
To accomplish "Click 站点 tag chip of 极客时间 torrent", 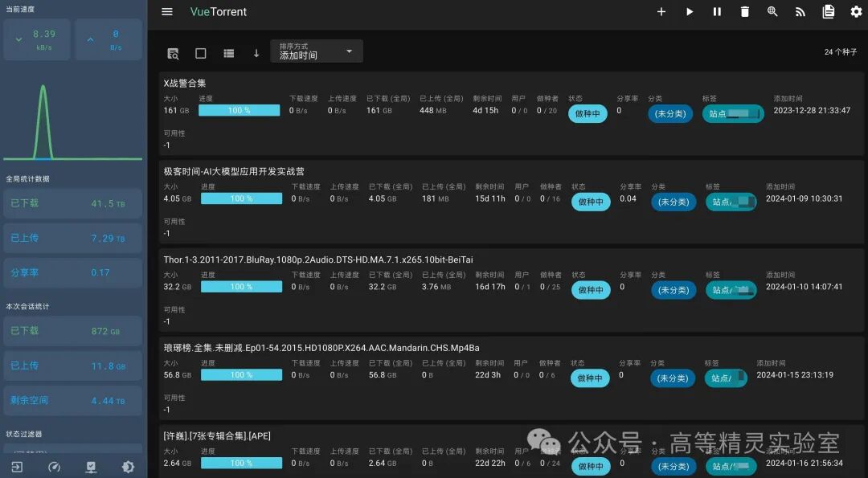I will click(731, 202).
